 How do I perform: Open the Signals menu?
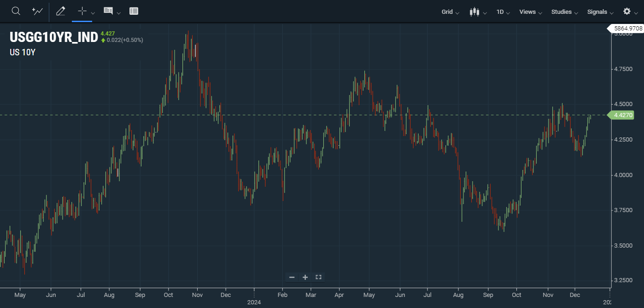coord(600,12)
